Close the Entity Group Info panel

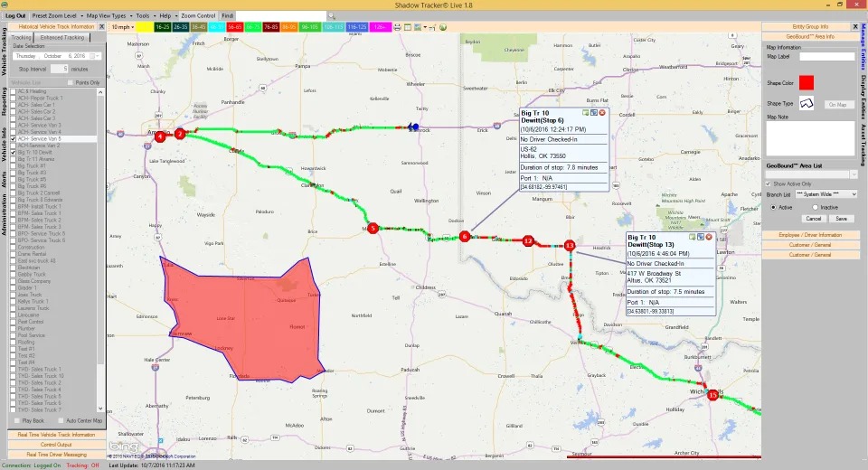854,26
